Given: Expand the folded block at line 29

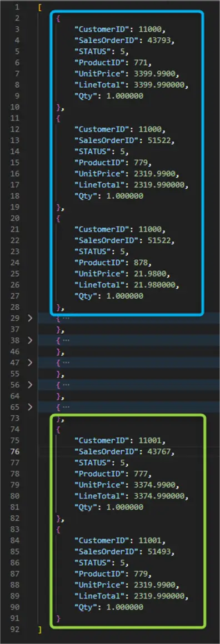Looking at the screenshot, I should click(x=29, y=318).
